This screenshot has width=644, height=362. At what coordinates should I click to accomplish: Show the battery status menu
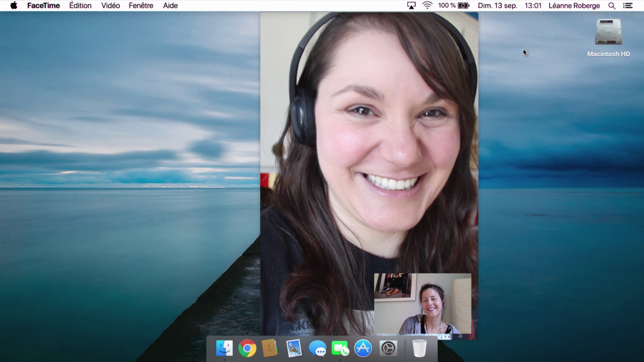tap(464, 6)
